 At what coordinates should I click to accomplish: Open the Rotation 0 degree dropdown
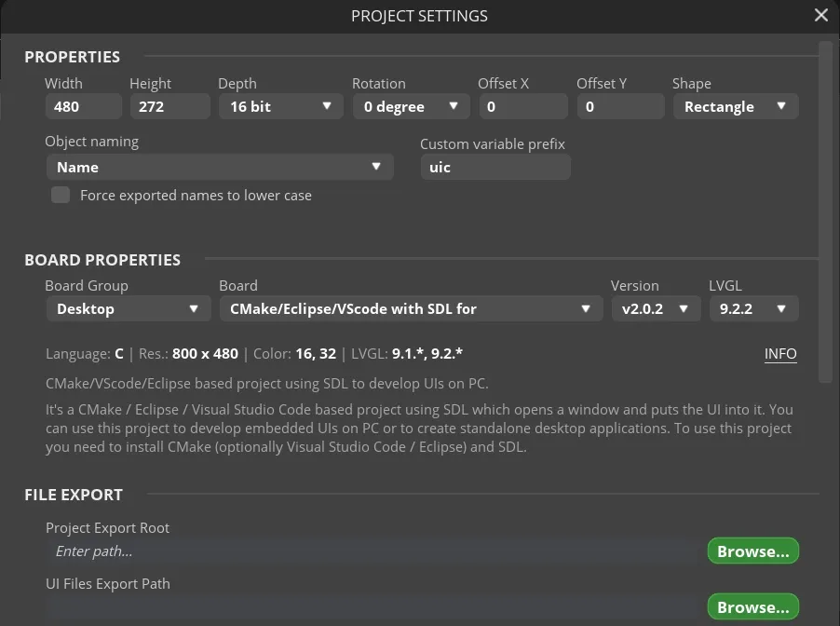click(411, 106)
